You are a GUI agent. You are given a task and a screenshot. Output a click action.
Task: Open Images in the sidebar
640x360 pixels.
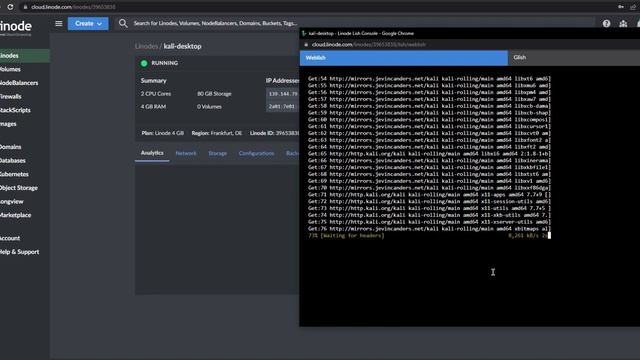pyautogui.click(x=8, y=124)
